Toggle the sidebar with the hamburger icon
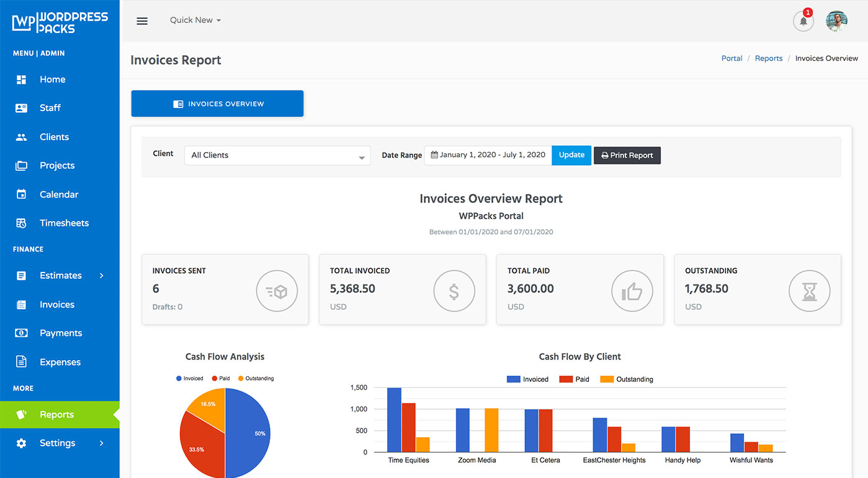 tap(142, 20)
